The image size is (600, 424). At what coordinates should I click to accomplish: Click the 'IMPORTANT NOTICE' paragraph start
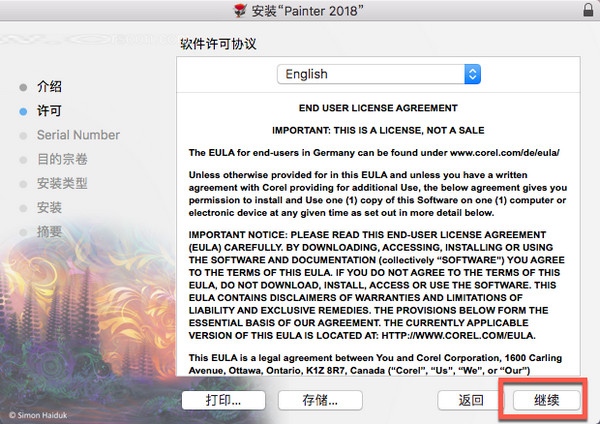[x=238, y=235]
